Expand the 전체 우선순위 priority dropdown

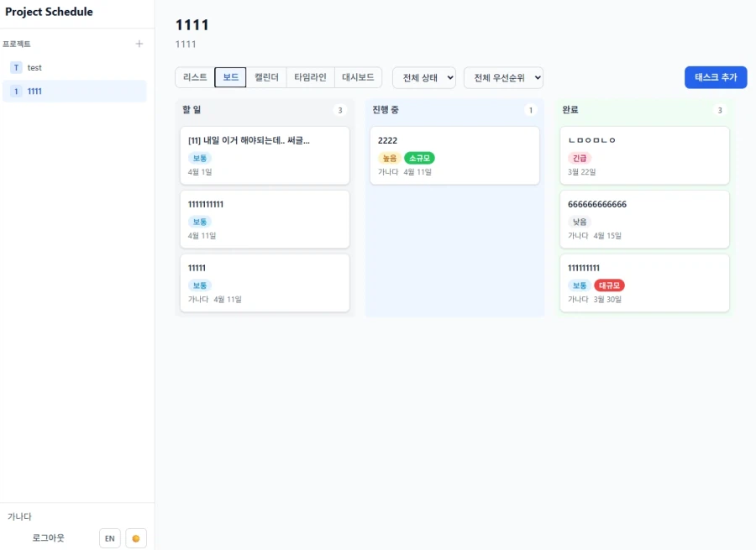click(x=503, y=78)
